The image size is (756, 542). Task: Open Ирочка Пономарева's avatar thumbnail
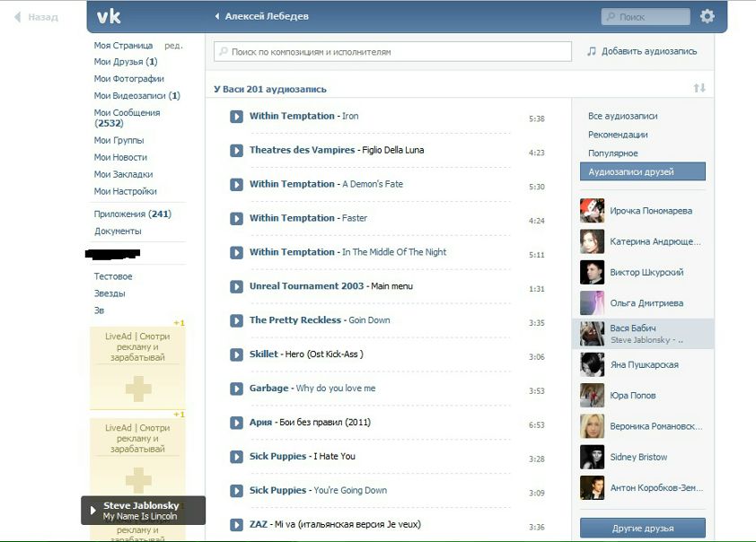[592, 211]
